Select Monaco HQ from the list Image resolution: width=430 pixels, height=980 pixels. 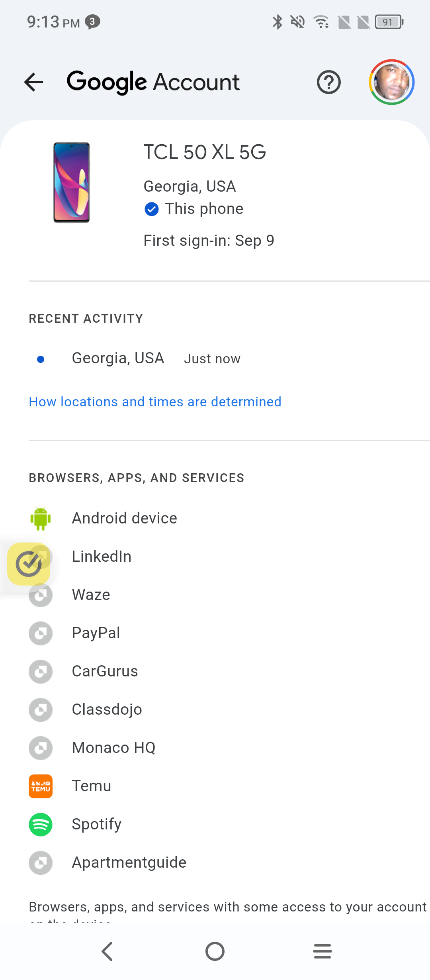coord(113,748)
